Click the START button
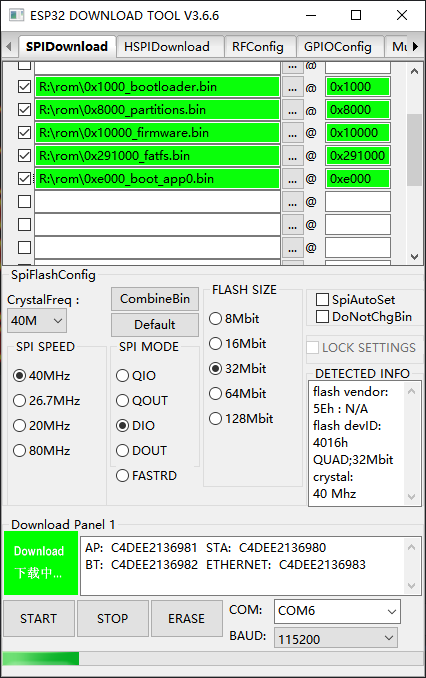This screenshot has width=426, height=678. click(x=38, y=618)
